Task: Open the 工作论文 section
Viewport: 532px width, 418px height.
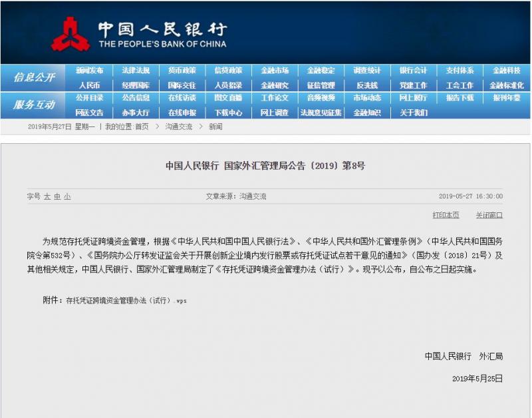Action: coord(275,98)
